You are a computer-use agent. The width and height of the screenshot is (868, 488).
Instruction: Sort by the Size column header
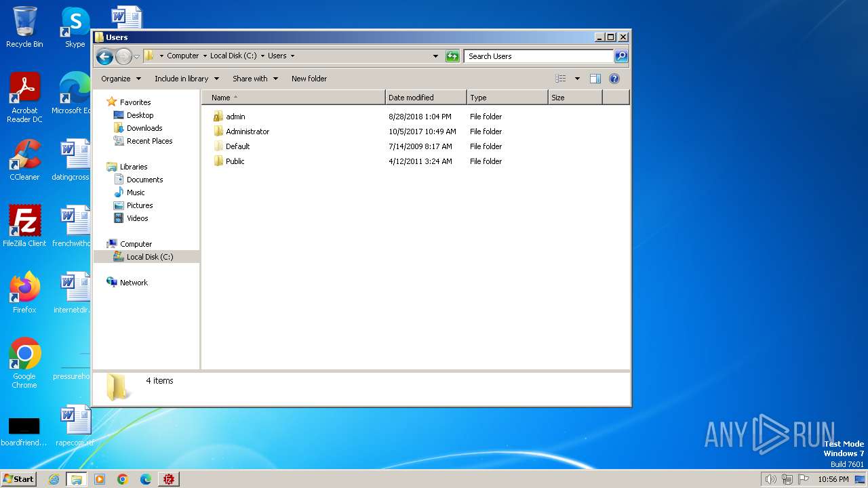[575, 98]
